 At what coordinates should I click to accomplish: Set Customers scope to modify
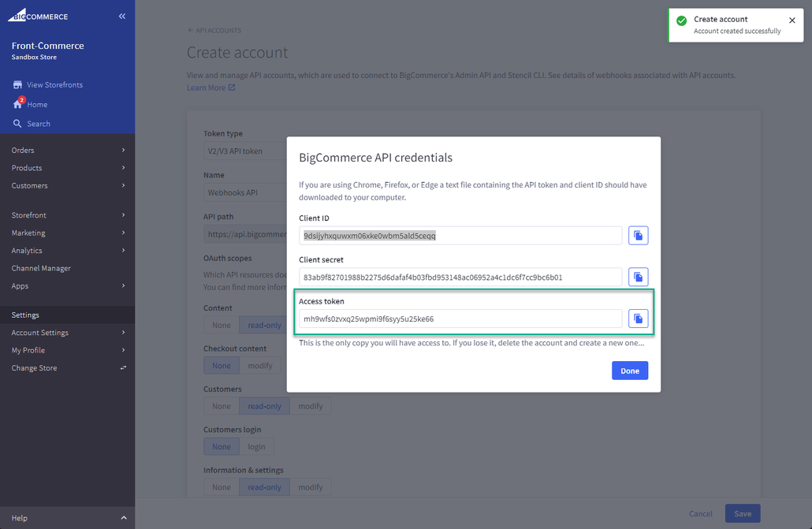pyautogui.click(x=310, y=406)
